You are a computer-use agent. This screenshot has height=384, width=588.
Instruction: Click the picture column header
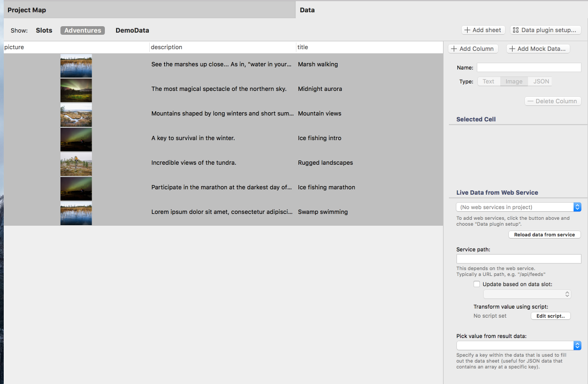[x=77, y=47]
